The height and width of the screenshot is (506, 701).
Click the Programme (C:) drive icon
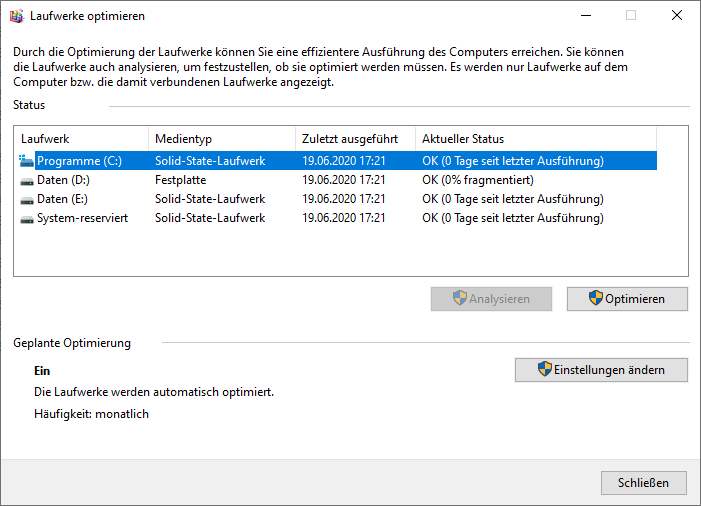tap(26, 161)
